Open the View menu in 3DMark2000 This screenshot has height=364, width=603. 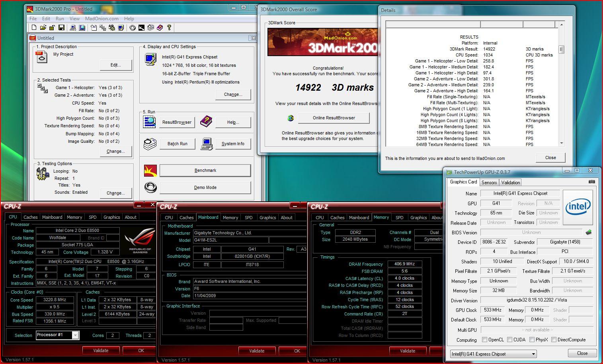click(74, 18)
